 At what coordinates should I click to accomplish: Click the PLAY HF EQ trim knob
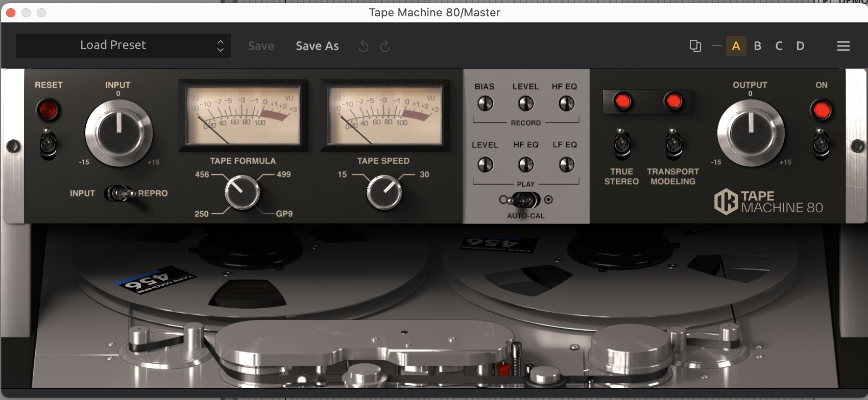pos(526,164)
